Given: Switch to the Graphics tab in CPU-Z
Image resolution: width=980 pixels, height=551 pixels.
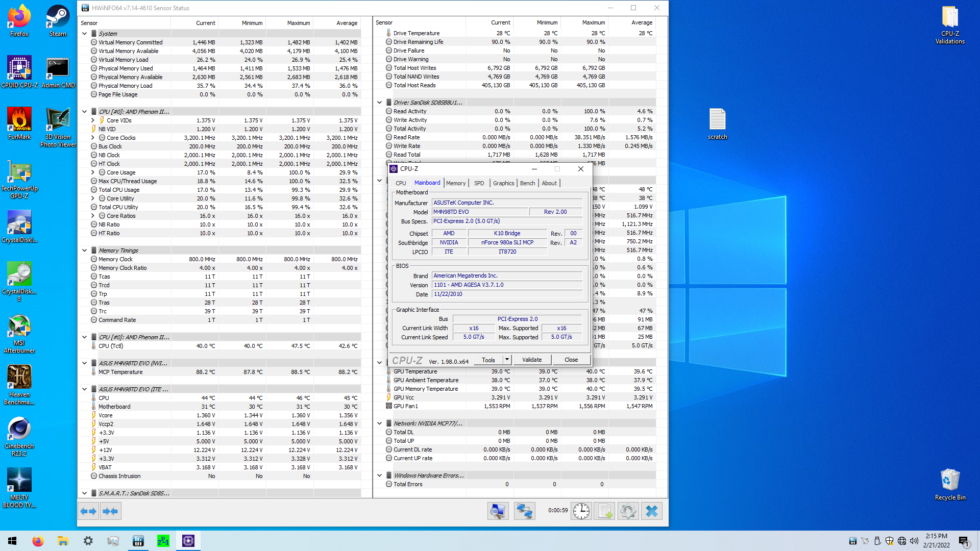Looking at the screenshot, I should 503,183.
